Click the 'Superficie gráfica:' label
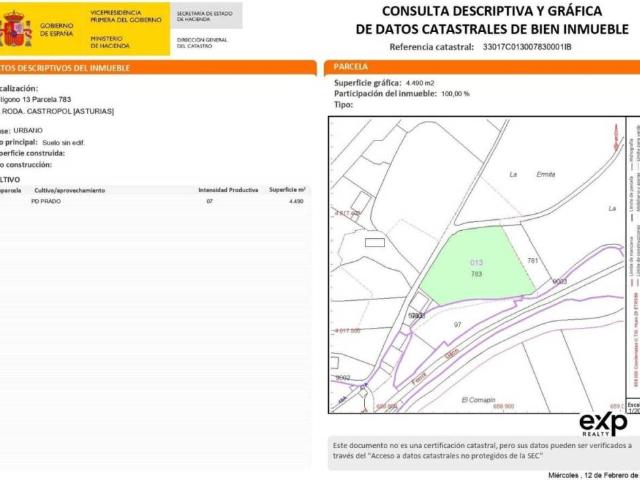640x480 pixels. 368,83
